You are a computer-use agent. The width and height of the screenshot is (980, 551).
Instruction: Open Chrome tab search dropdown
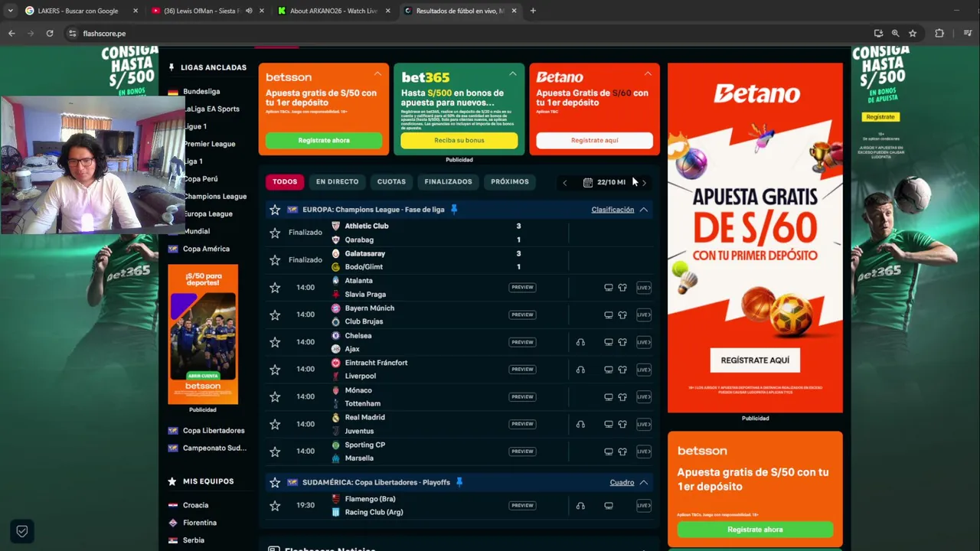10,11
